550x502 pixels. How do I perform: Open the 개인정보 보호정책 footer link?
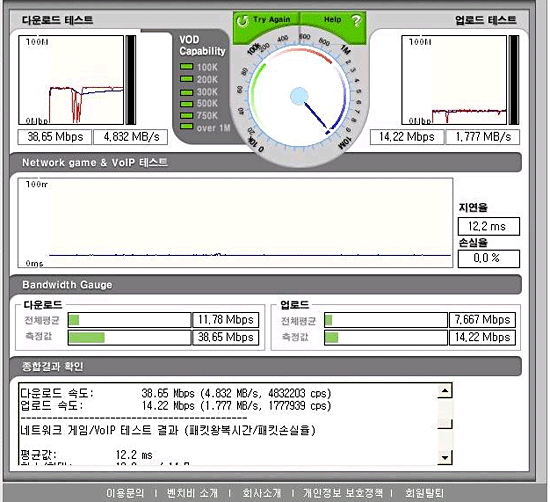[343, 493]
